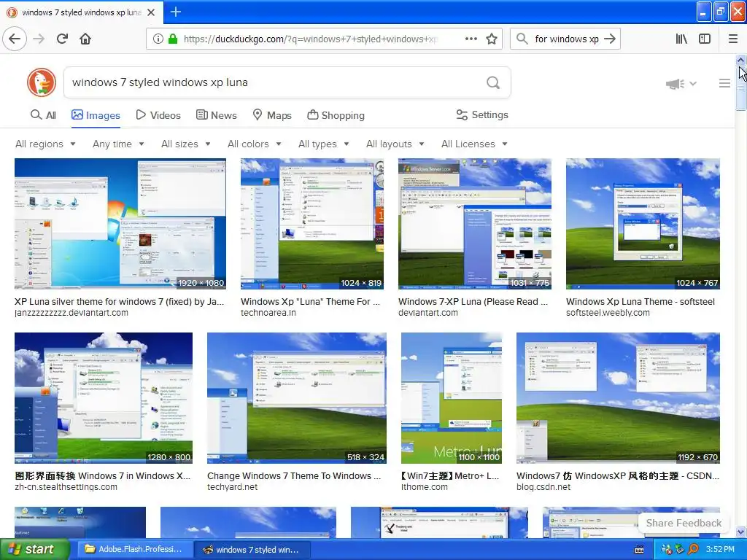
Task: Click the DuckDuckGo duck logo
Action: [42, 82]
